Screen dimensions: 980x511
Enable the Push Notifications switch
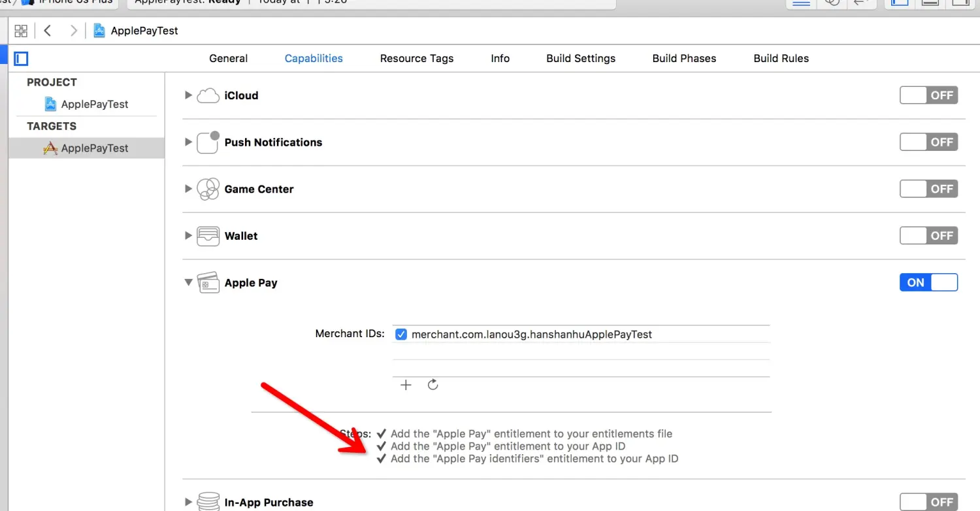coord(928,142)
